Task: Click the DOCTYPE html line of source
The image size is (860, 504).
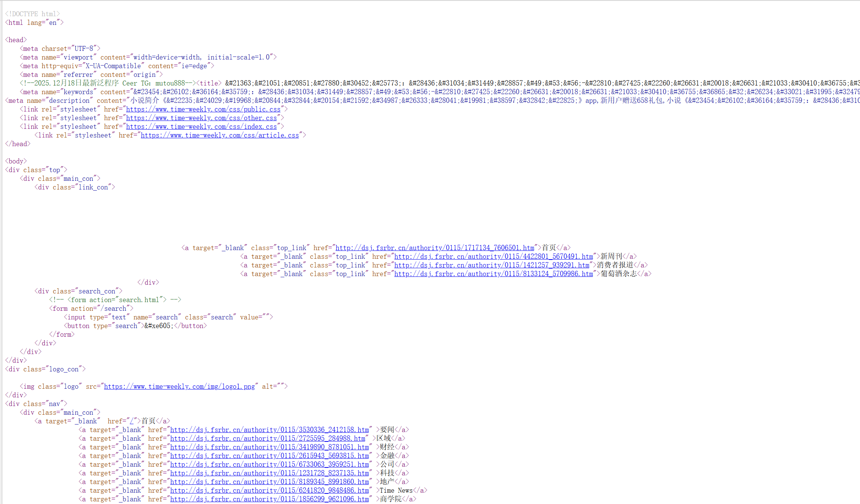Action: [x=32, y=14]
